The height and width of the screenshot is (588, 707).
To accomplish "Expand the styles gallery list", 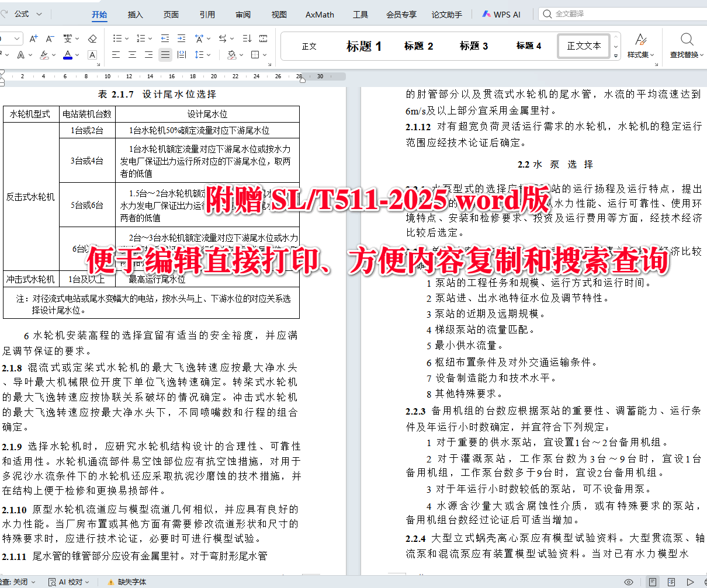I will click(x=616, y=56).
